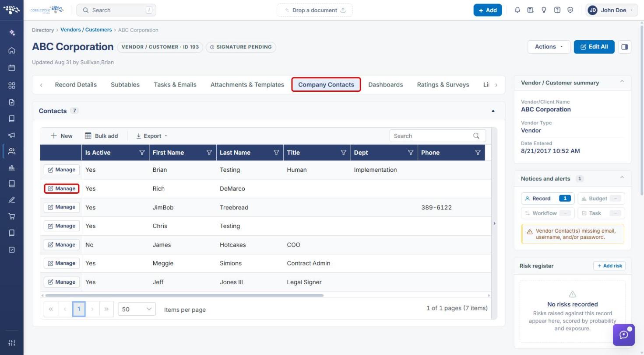644x355 pixels.
Task: Click the + Add risk button
Action: (609, 266)
